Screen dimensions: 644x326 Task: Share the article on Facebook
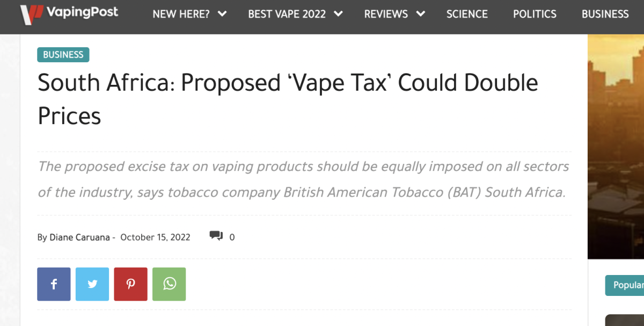coord(54,284)
